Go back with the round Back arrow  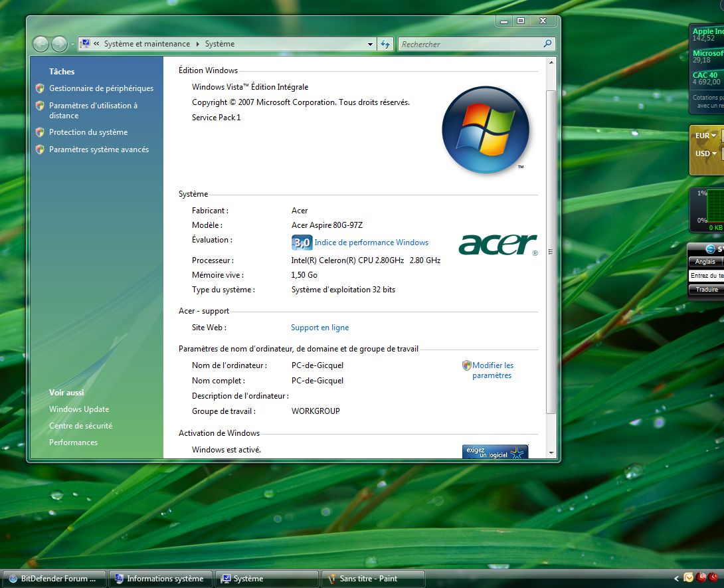pos(41,44)
